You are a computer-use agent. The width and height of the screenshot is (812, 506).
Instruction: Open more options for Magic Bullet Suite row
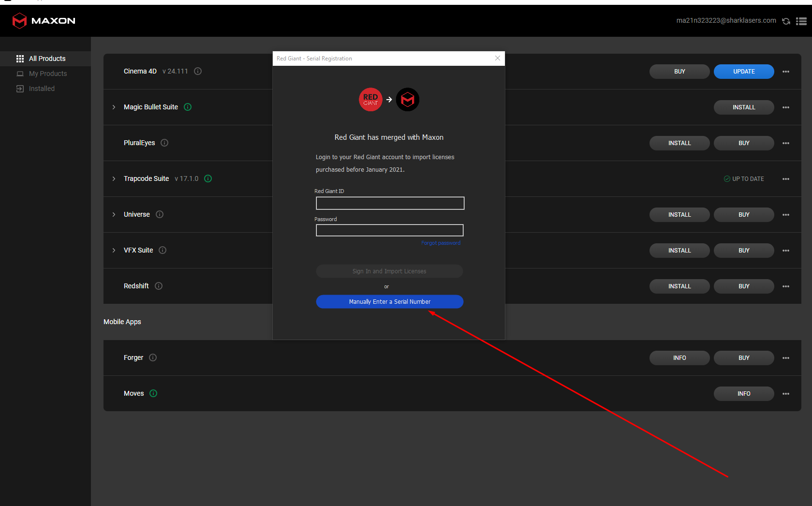click(786, 107)
